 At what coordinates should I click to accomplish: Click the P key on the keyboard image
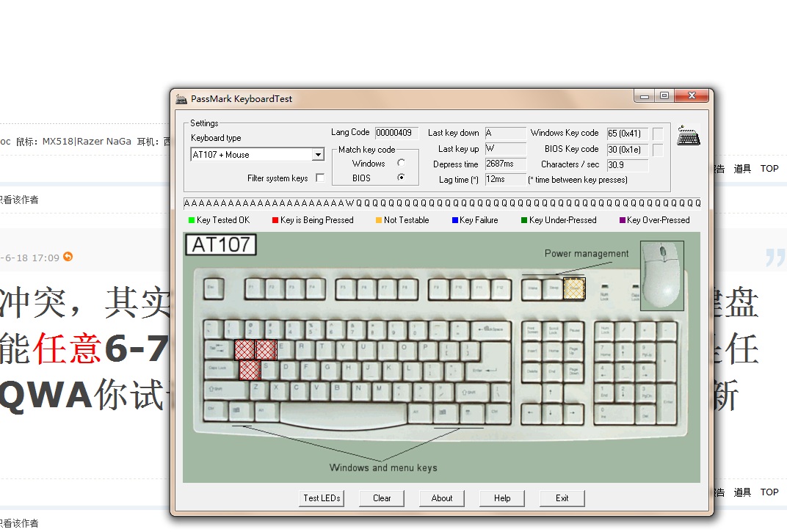click(x=430, y=349)
